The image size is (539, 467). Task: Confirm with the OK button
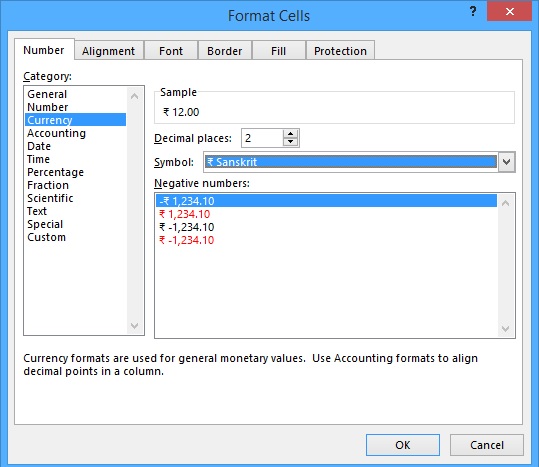coord(403,445)
